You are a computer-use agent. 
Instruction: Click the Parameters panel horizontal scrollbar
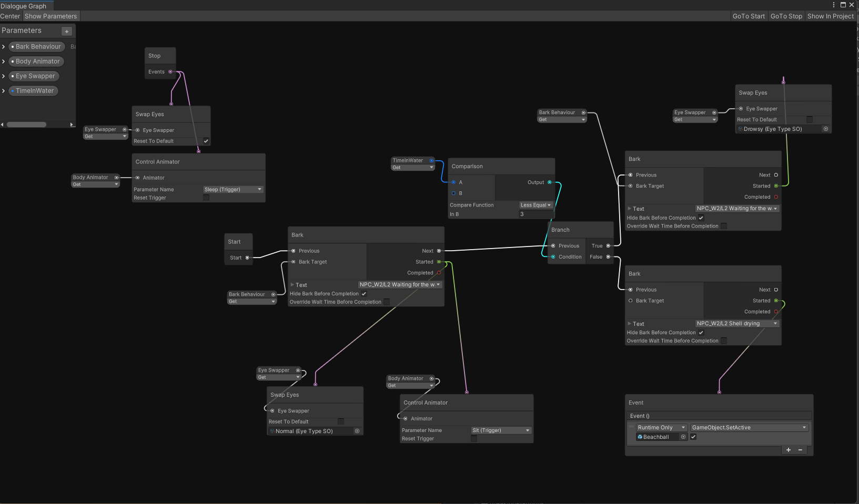(x=26, y=125)
